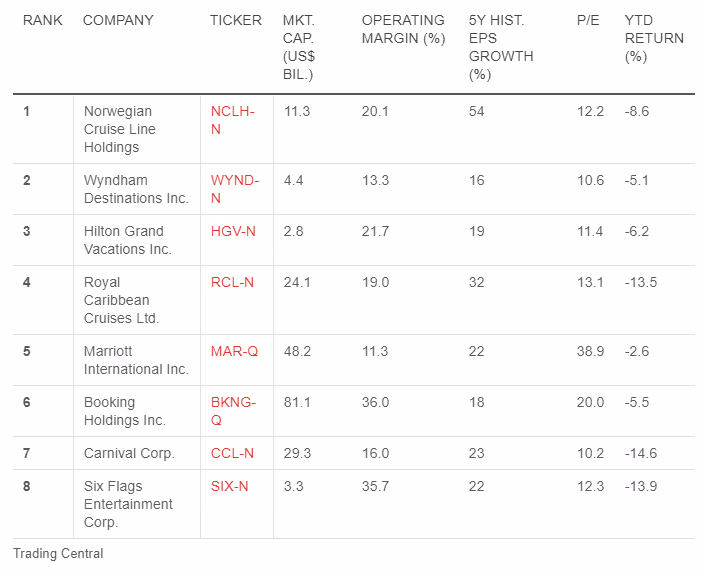
Task: Open the WYND-N ticker link
Action: pyautogui.click(x=235, y=189)
